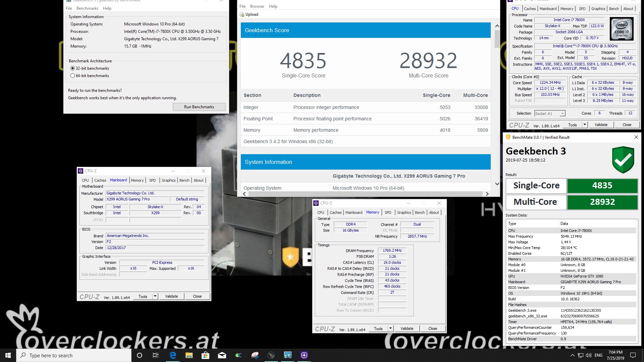The image size is (644, 362).
Task: Switch to Caches tab in CPU window
Action: coord(530,9)
